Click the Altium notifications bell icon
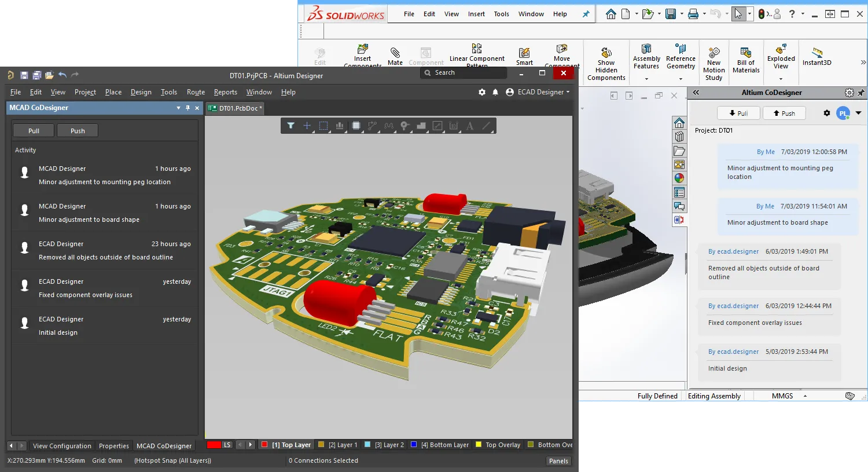The height and width of the screenshot is (472, 868). [495, 92]
